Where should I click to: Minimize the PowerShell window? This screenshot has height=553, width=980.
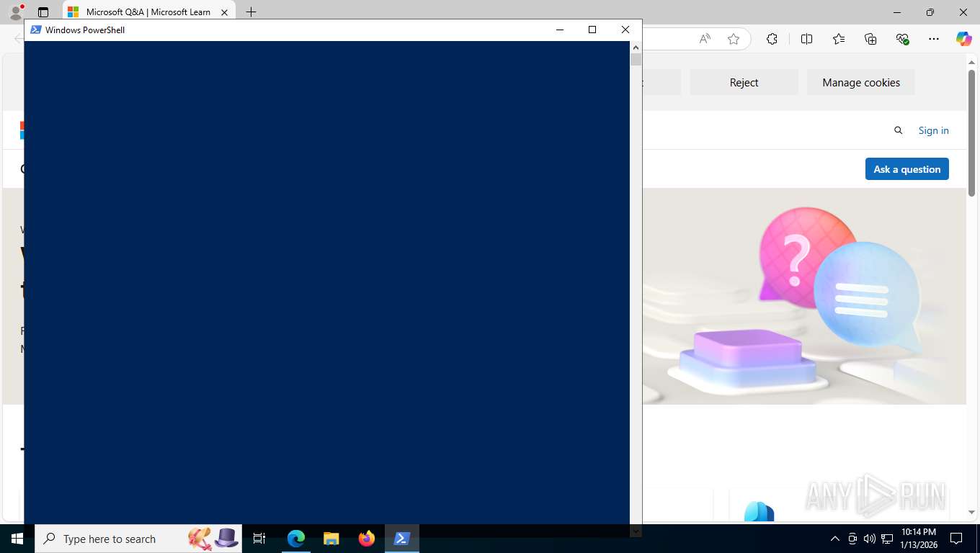(560, 30)
